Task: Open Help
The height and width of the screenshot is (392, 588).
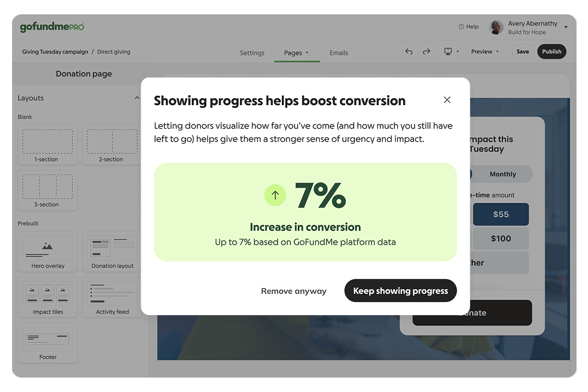Action: pos(469,26)
